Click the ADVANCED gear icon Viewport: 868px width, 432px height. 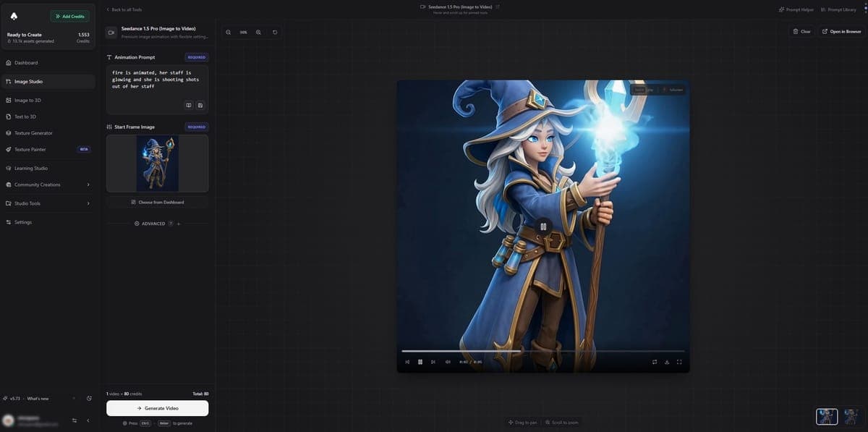(x=137, y=224)
